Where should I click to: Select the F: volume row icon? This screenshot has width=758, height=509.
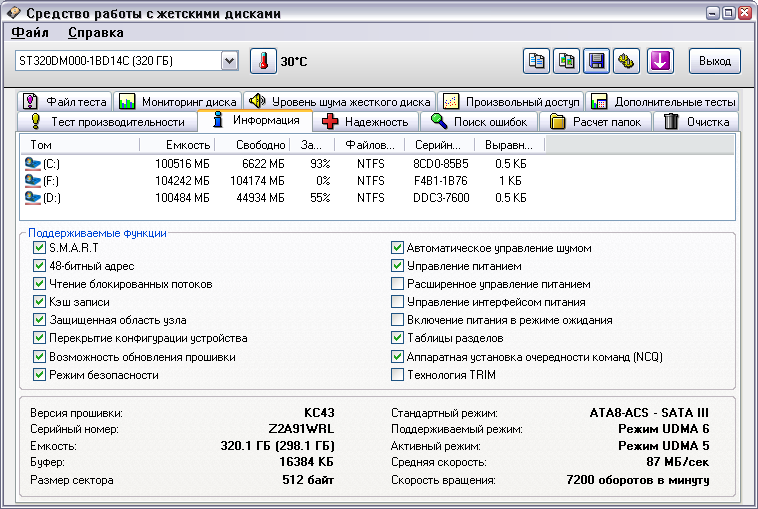tap(33, 180)
